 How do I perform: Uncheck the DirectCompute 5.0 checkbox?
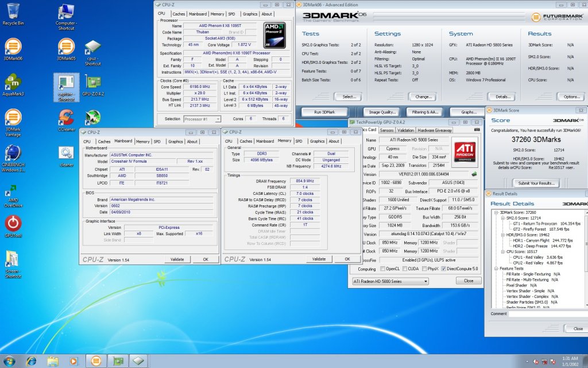click(x=444, y=269)
